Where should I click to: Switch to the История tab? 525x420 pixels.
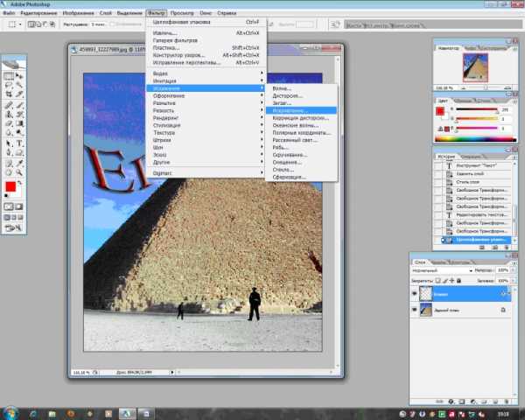pos(446,157)
